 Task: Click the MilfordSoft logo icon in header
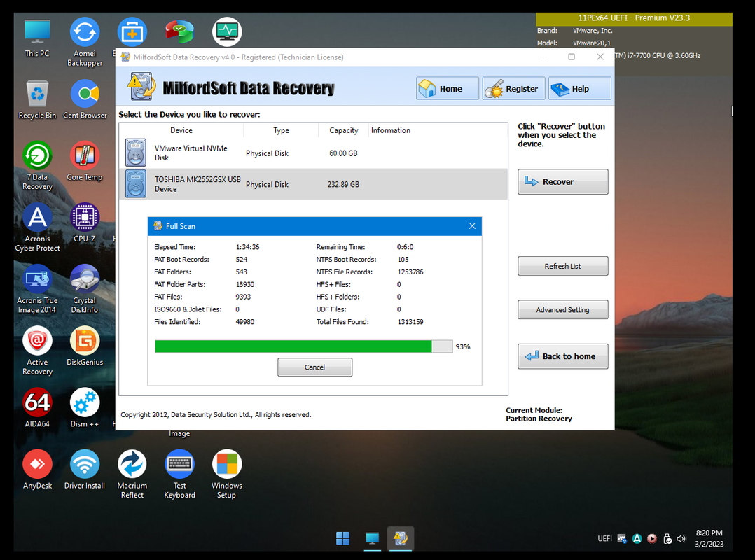pos(141,87)
